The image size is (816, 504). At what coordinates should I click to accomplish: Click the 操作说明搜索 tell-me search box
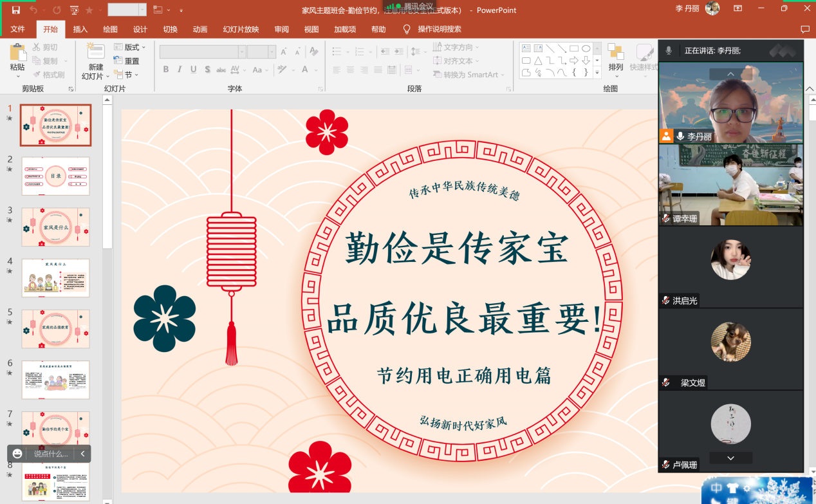click(x=439, y=30)
